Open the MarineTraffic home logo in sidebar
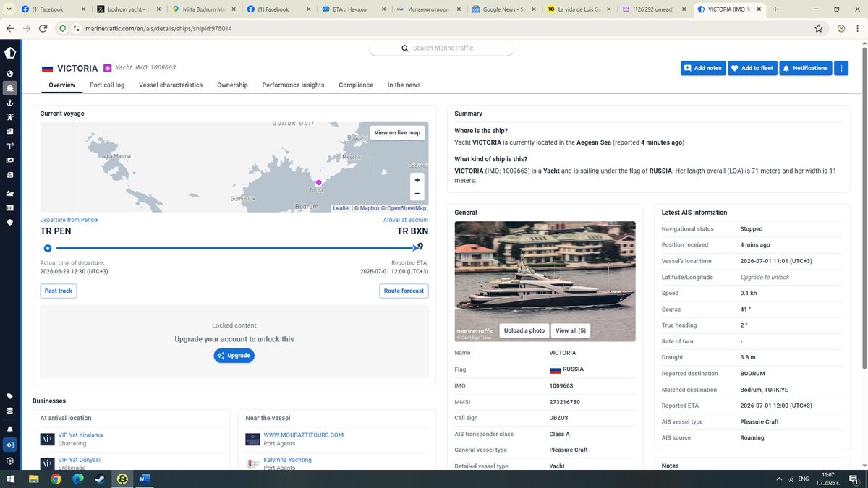868x488 pixels. click(x=10, y=53)
